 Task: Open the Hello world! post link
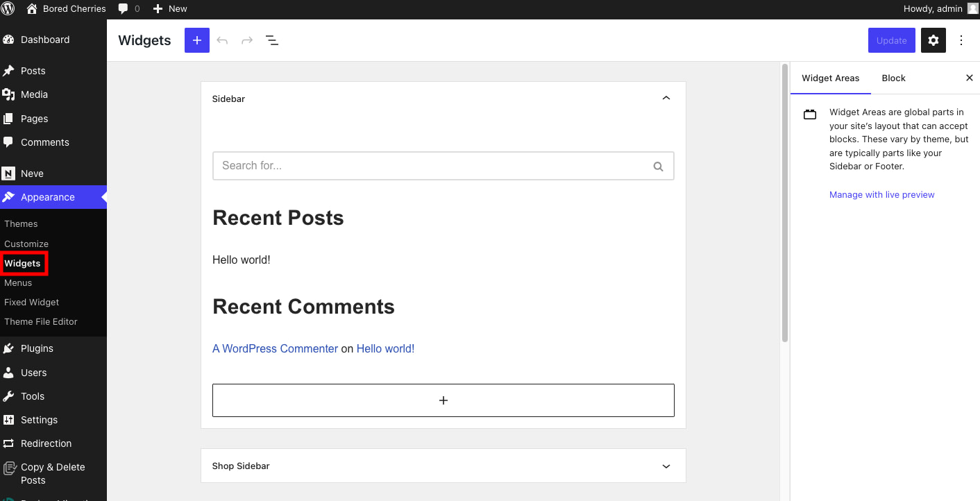click(385, 348)
